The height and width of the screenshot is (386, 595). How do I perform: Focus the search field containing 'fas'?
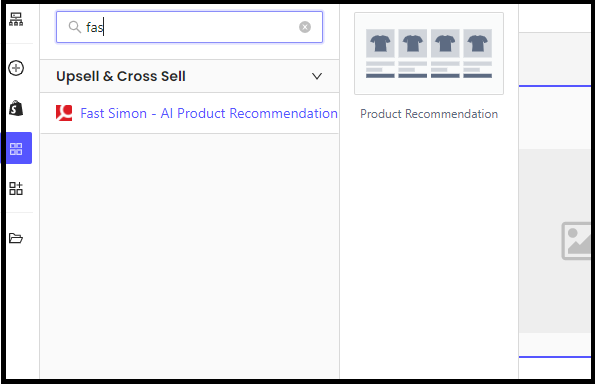(x=189, y=27)
